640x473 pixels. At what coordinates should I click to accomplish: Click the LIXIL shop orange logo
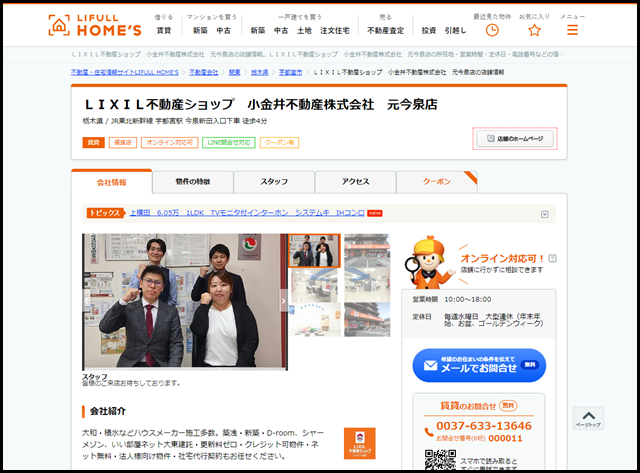360,443
